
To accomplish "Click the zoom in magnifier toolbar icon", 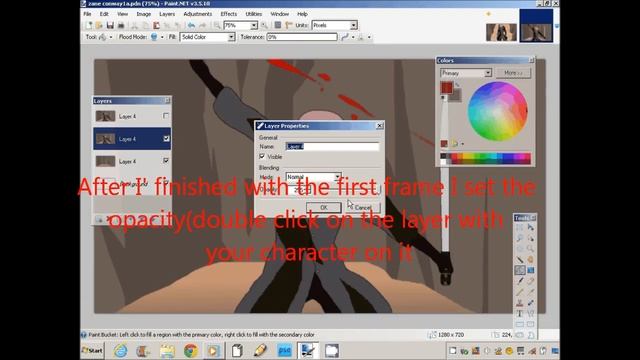I will coord(264,25).
